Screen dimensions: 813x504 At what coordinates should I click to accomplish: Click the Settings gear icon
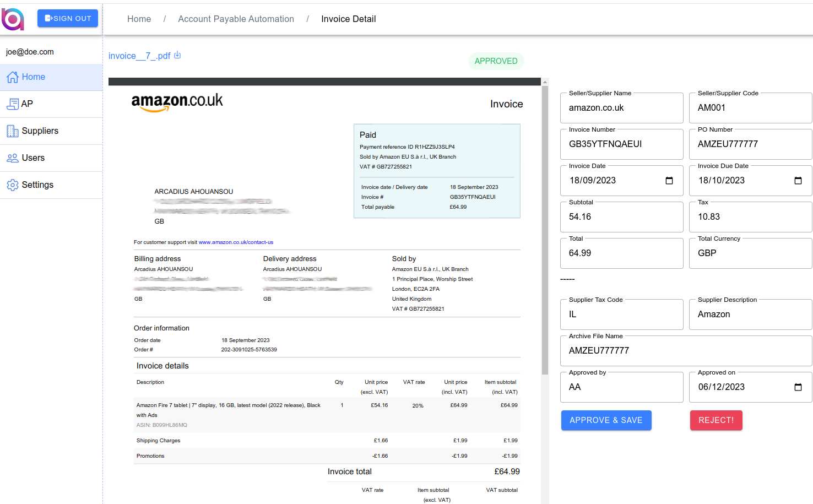click(x=13, y=185)
